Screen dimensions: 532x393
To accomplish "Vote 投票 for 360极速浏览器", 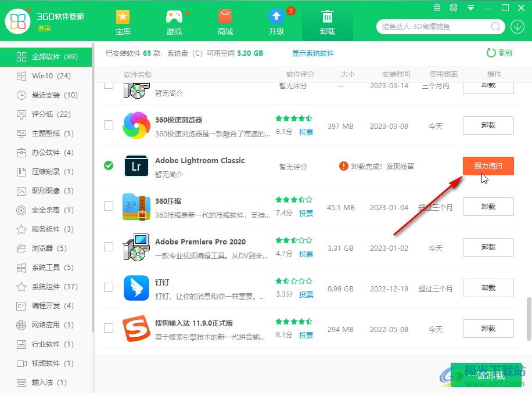I will [306, 132].
